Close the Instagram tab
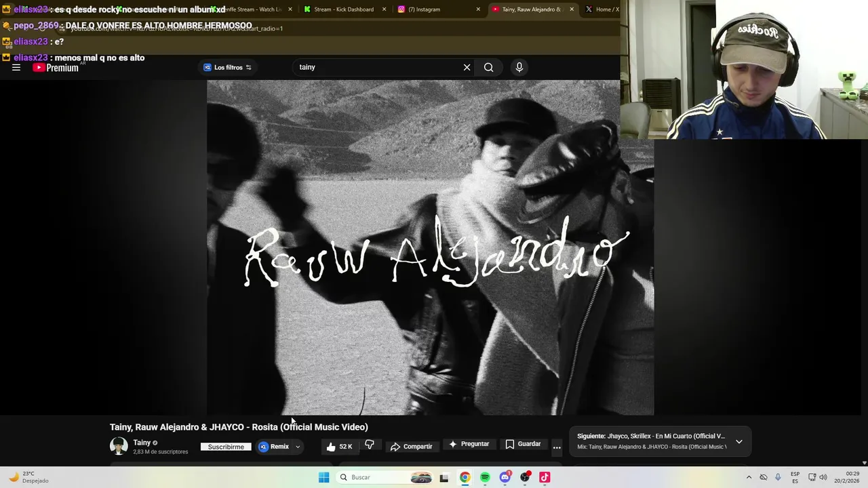Image resolution: width=868 pixels, height=488 pixels. 477,9
